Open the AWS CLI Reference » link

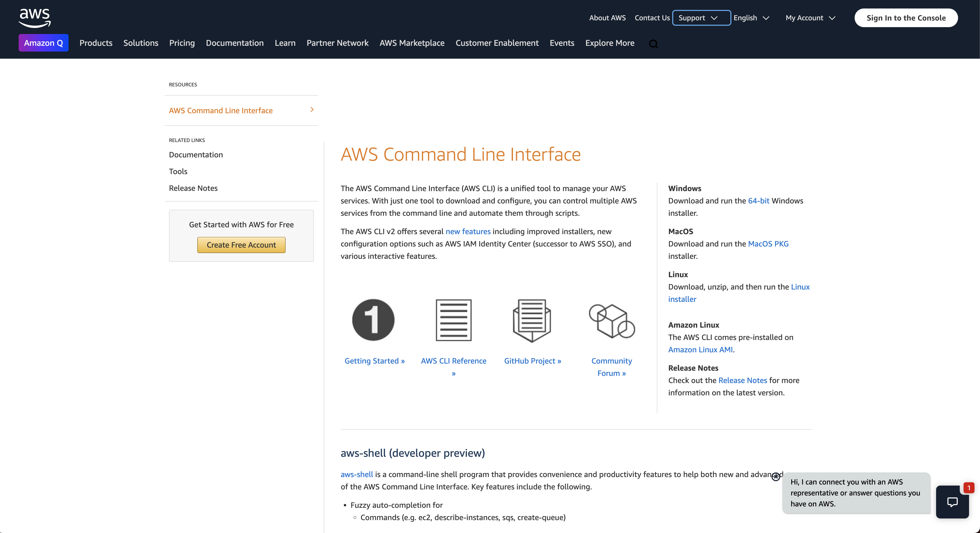(454, 367)
